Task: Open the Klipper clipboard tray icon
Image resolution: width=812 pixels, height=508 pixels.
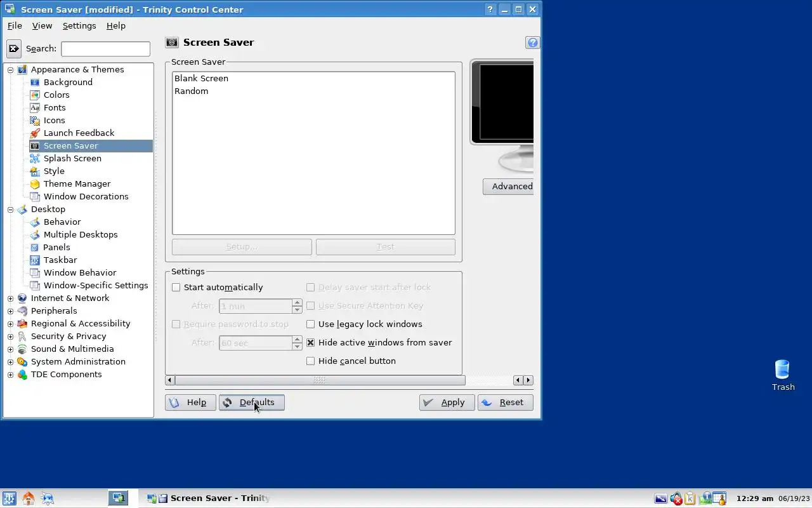Action: 690,498
